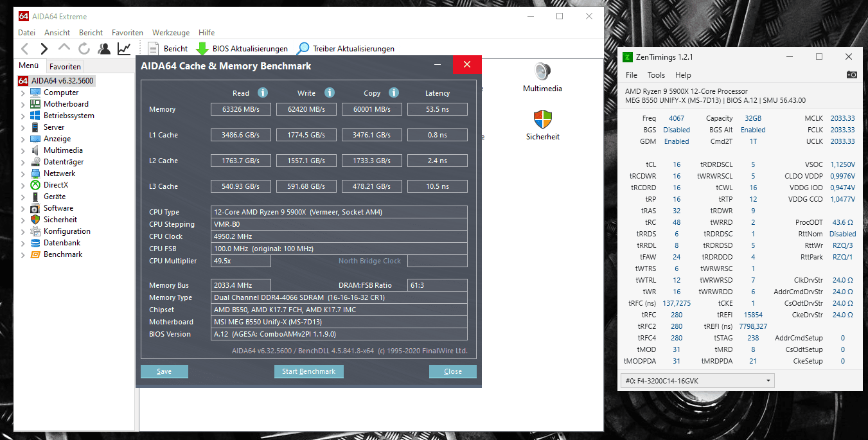Viewport: 868px width, 440px height.
Task: Click the Close button in benchmark dialog
Action: 453,371
